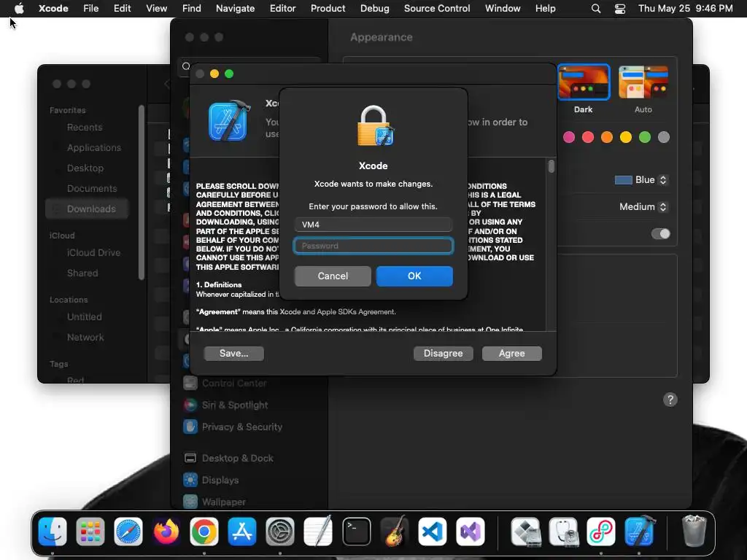747x560 pixels.
Task: Click Disagree on the license agreement
Action: point(443,354)
